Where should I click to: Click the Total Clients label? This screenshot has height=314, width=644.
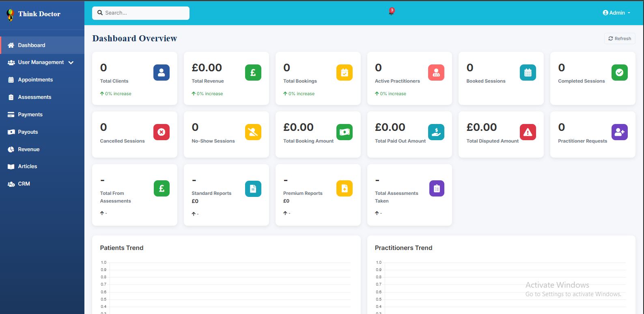pos(114,81)
